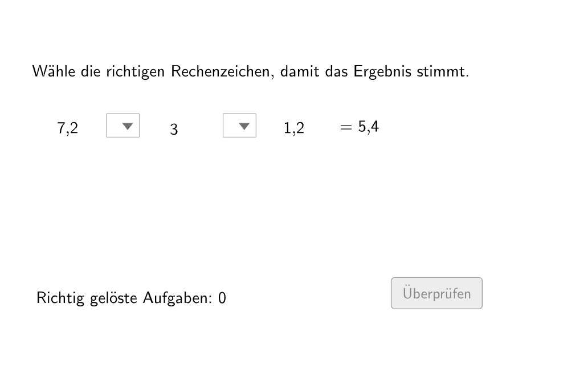588x368 pixels.
Task: Select the number 7,2
Action: tap(68, 128)
